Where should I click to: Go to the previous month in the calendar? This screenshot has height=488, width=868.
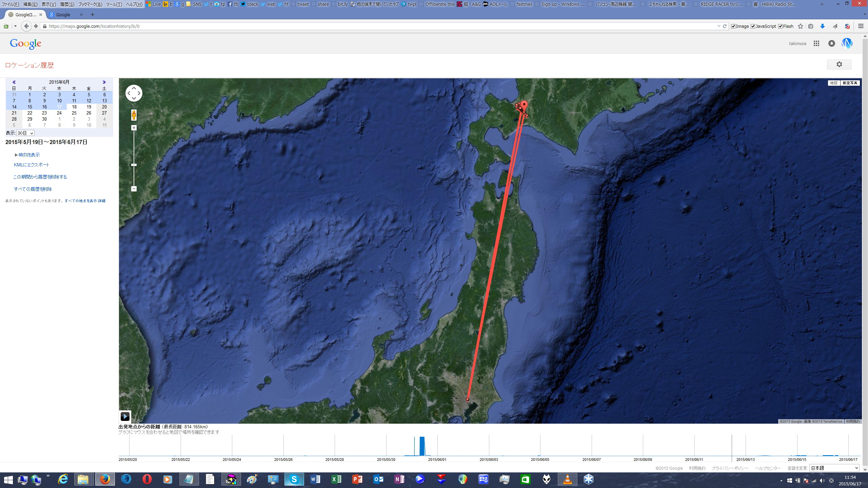coord(14,82)
